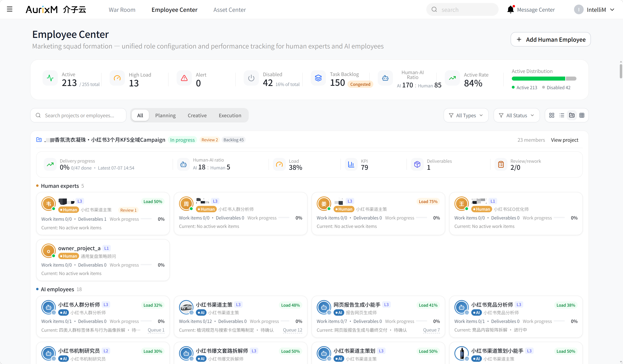Click the 小红书渠道主策 car avatar

[186, 307]
